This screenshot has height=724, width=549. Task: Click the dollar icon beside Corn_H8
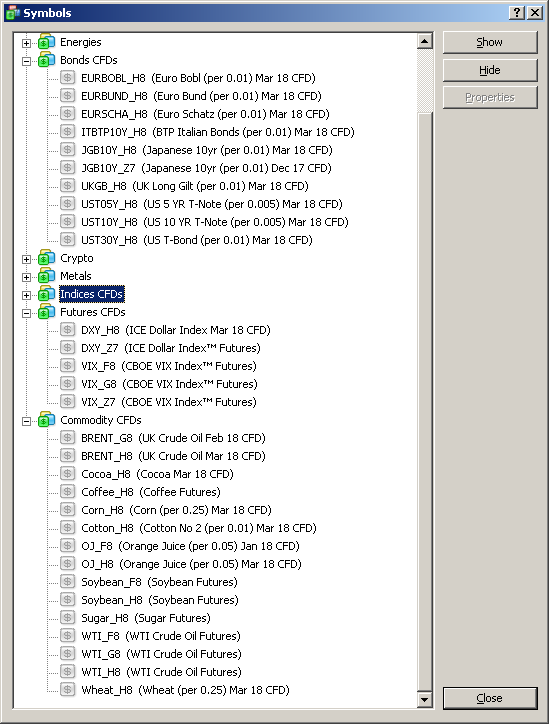click(x=67, y=510)
